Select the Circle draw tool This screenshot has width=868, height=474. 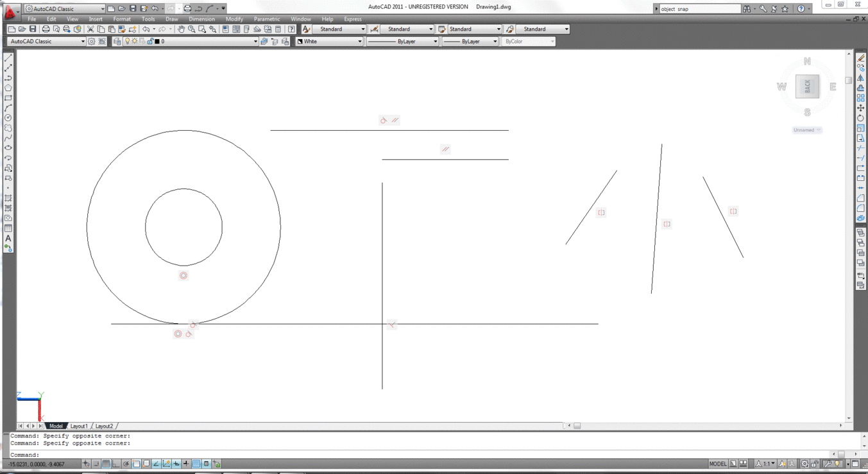[x=8, y=118]
